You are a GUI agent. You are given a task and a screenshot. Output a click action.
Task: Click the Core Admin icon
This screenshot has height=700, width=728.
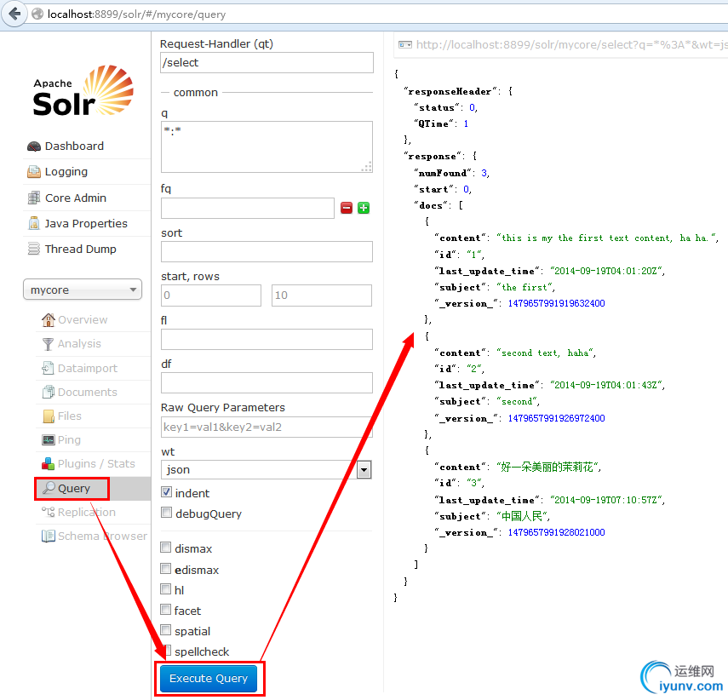(x=33, y=198)
